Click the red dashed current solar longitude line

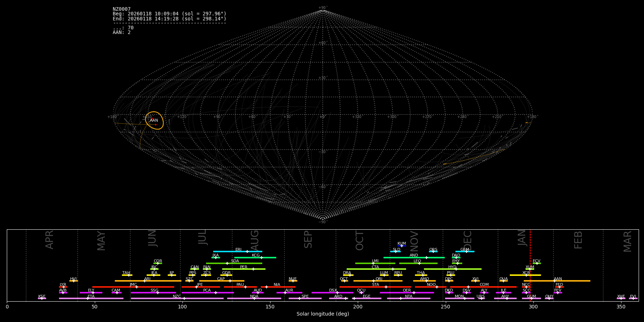coord(530,265)
